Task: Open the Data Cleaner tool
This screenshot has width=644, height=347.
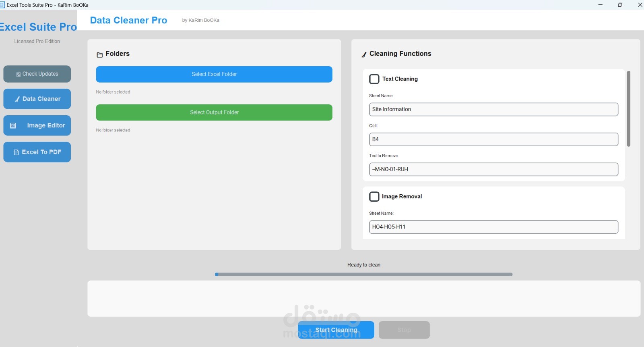Action: click(37, 99)
